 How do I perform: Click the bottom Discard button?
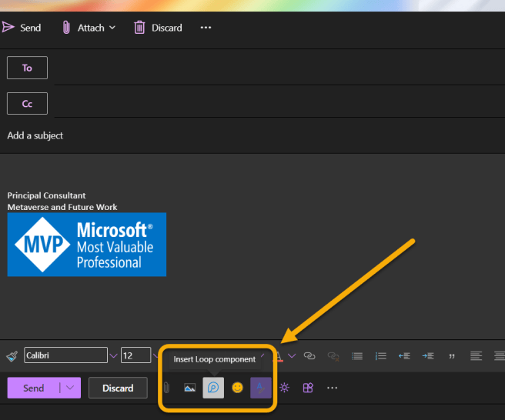pos(118,388)
